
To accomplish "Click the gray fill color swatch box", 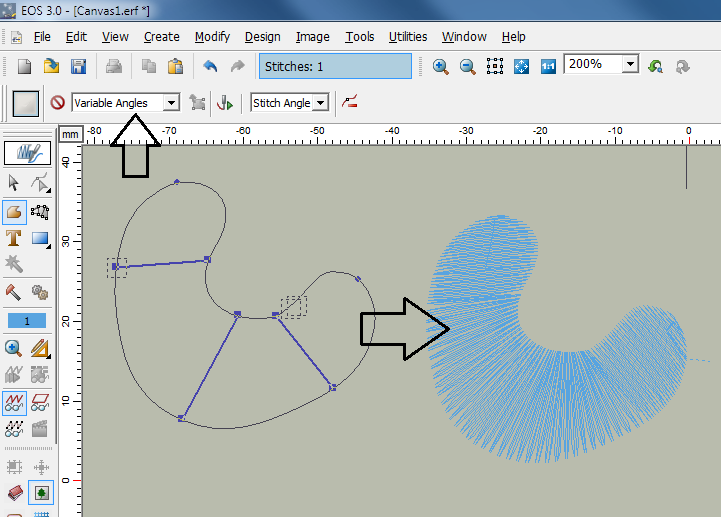I will (25, 103).
